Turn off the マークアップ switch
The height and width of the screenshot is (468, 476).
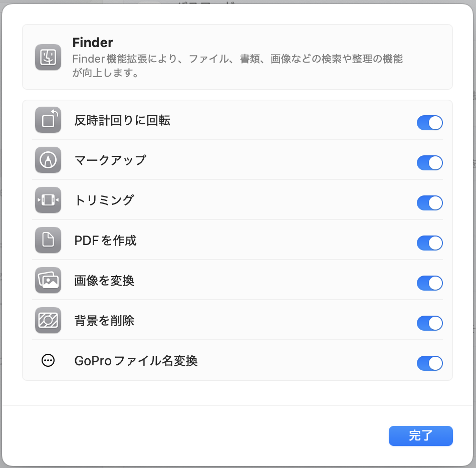tap(429, 163)
